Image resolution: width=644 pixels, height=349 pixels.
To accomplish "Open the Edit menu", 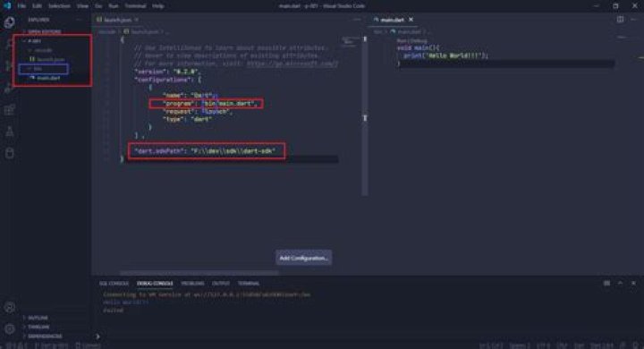I will pyautogui.click(x=37, y=6).
